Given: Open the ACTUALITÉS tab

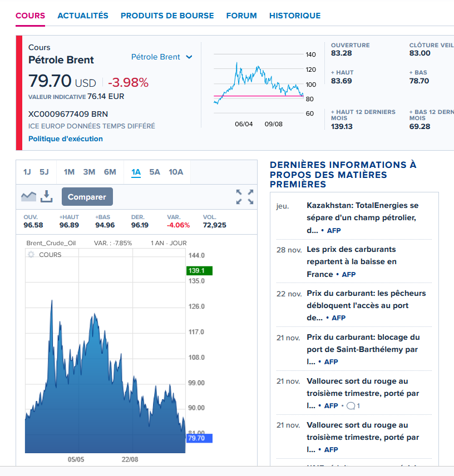Looking at the screenshot, I should [83, 16].
